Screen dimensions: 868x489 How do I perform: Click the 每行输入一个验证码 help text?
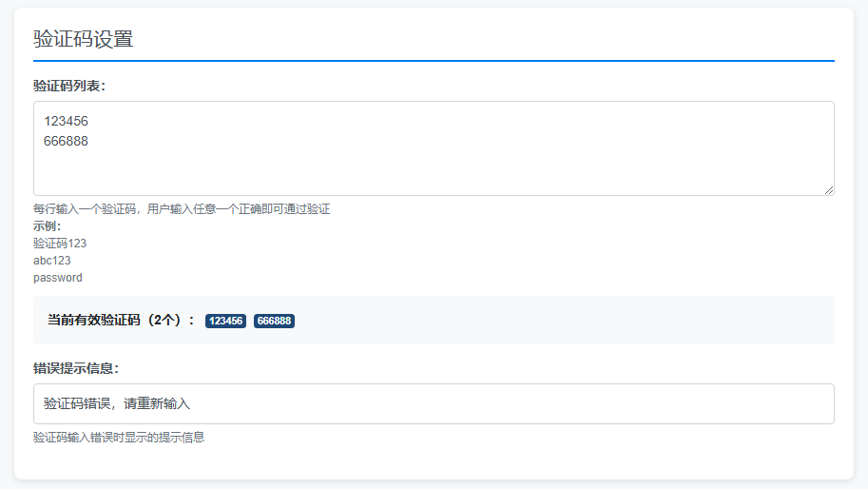(x=181, y=209)
